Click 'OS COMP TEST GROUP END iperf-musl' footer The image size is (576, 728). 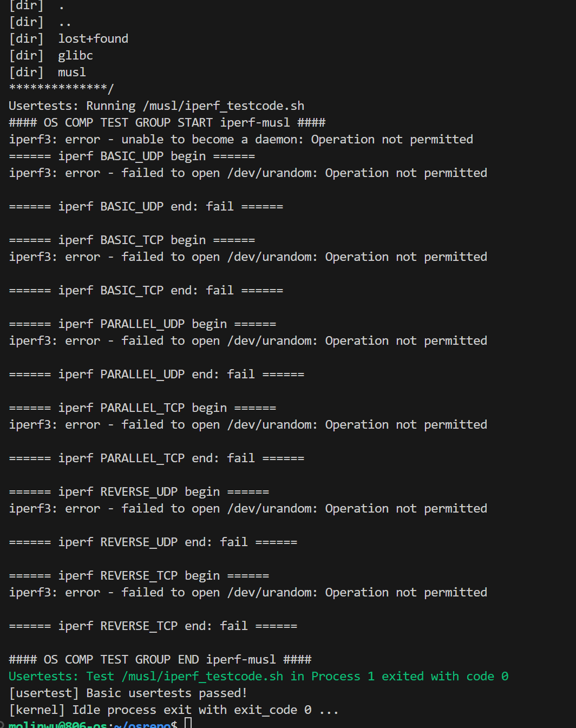pyautogui.click(x=160, y=660)
